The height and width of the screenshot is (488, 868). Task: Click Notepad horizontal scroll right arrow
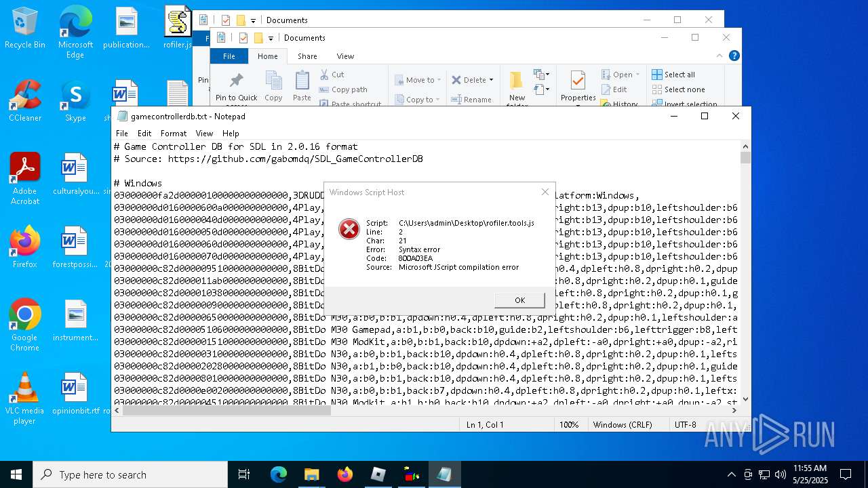click(x=734, y=411)
